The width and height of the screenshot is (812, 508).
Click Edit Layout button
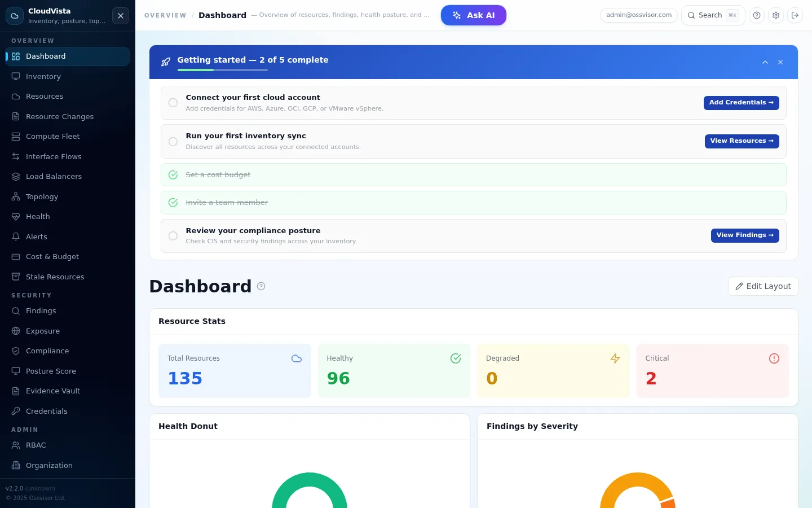[763, 286]
